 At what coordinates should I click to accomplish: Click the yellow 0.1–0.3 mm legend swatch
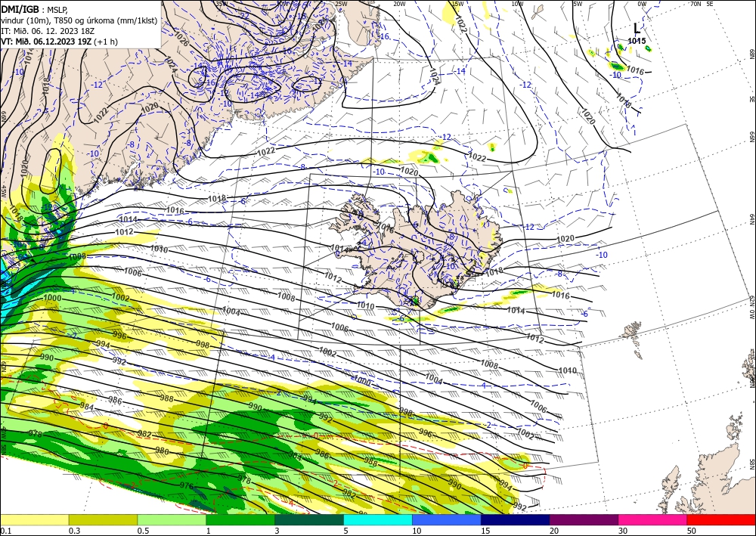tap(34, 519)
